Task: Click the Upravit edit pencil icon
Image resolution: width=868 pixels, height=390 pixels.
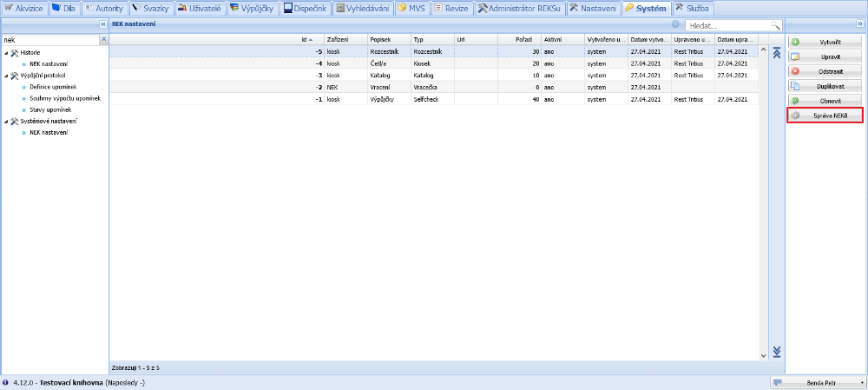Action: tap(796, 56)
